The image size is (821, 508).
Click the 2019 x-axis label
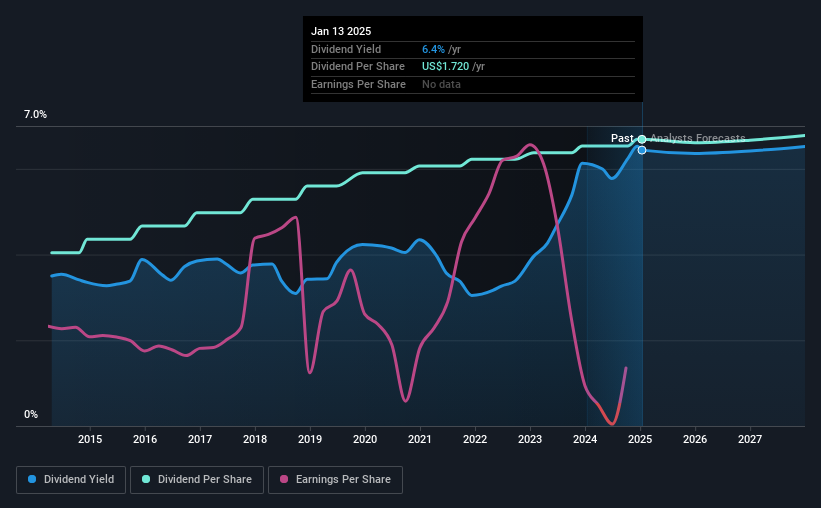point(310,439)
